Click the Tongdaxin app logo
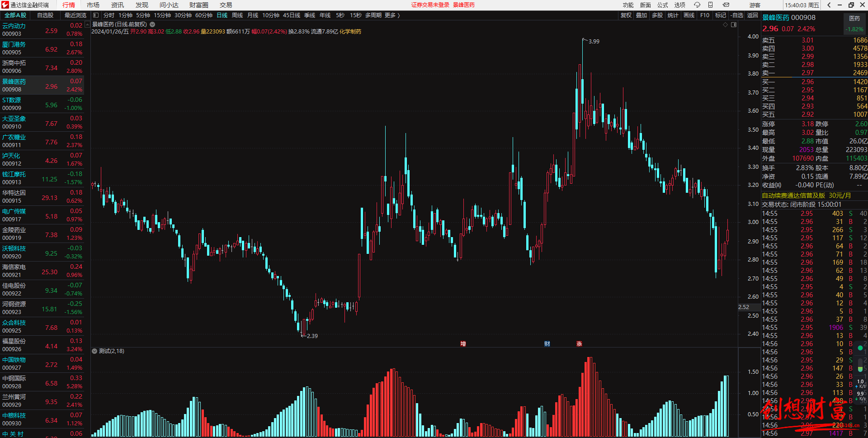Viewport: 868px width, 438px height. [x=5, y=5]
